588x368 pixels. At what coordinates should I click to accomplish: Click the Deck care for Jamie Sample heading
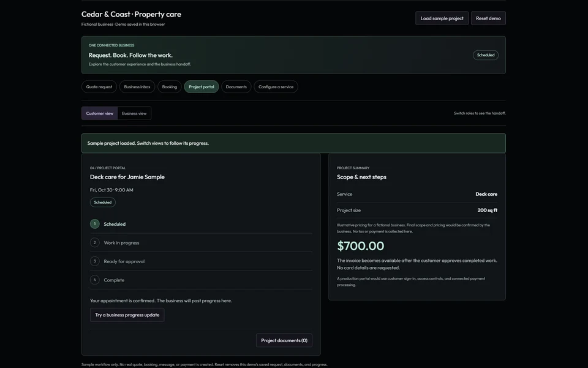(127, 177)
